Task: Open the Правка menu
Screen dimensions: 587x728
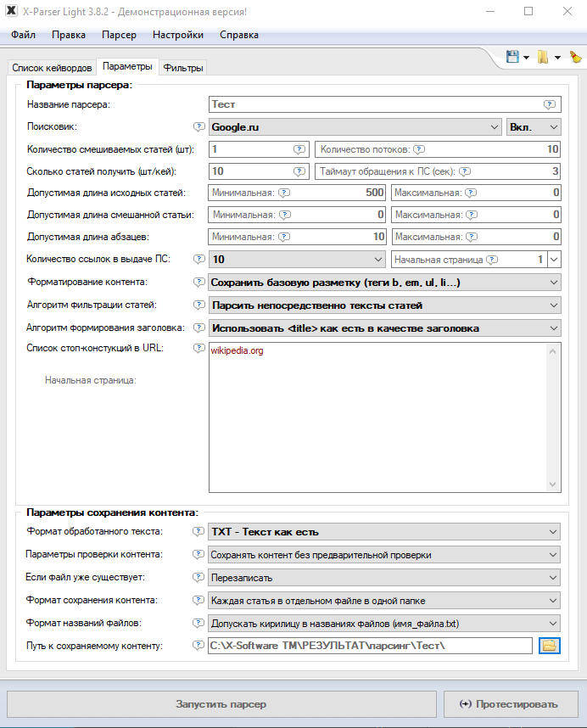Action: coord(69,35)
